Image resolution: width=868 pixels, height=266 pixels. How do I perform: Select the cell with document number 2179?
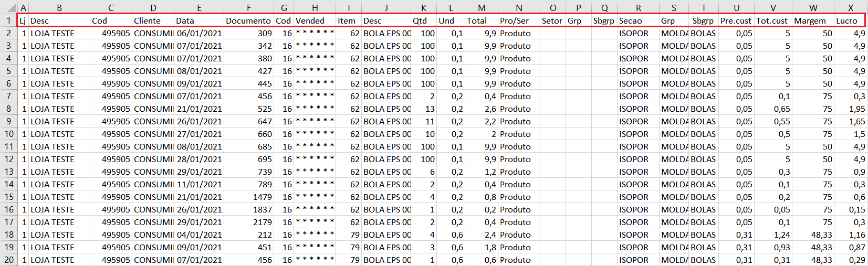(249, 222)
